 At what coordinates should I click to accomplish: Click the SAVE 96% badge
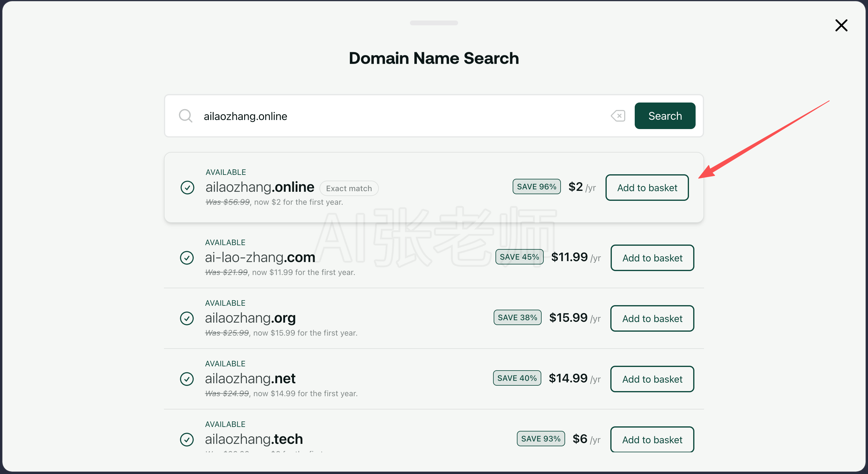tap(536, 186)
